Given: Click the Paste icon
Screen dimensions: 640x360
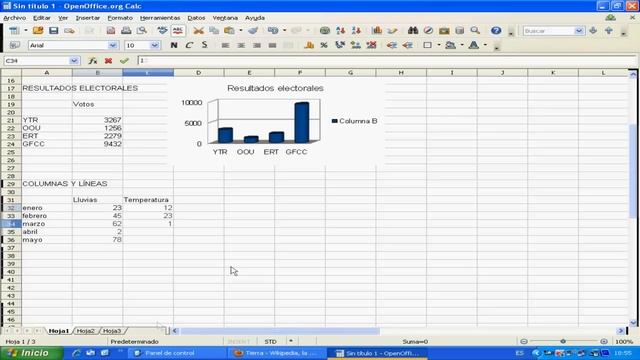Looking at the screenshot, I should click(x=229, y=31).
